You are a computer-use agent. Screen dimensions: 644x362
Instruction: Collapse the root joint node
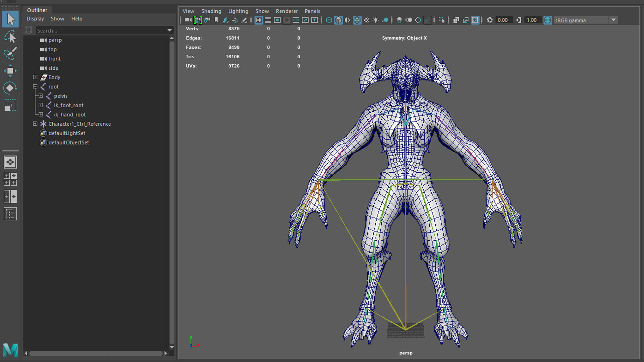35,86
